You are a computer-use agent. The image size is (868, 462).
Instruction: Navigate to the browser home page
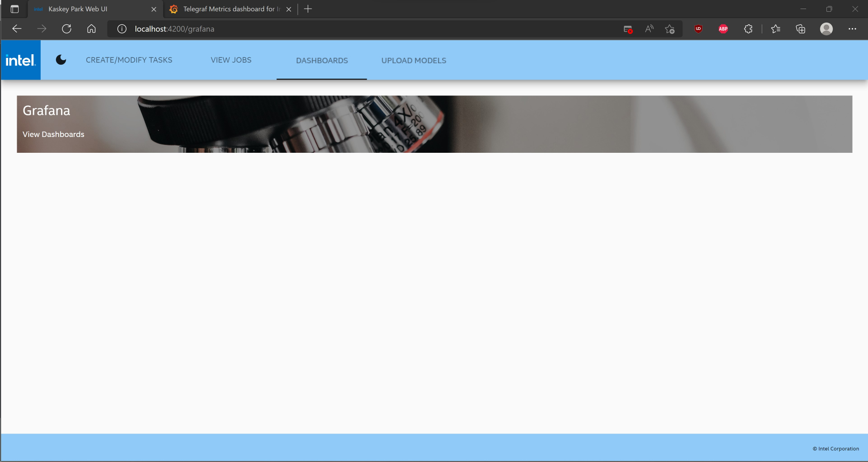tap(91, 29)
